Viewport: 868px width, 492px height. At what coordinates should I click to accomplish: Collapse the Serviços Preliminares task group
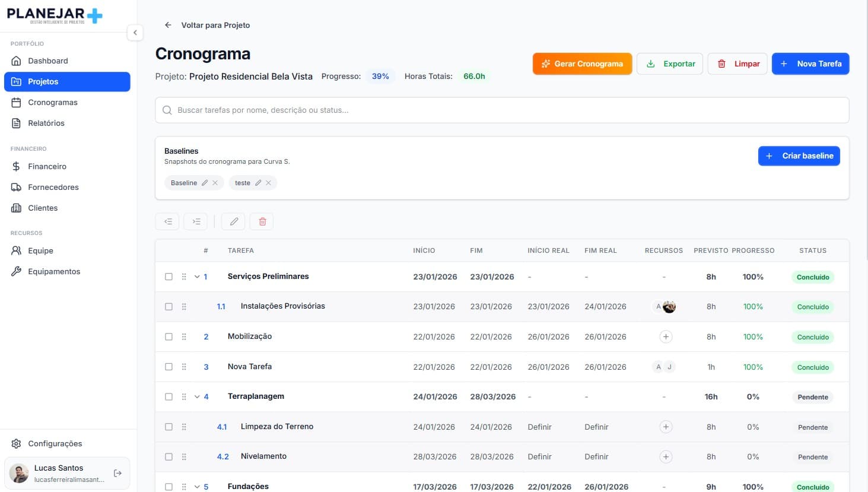pos(197,277)
